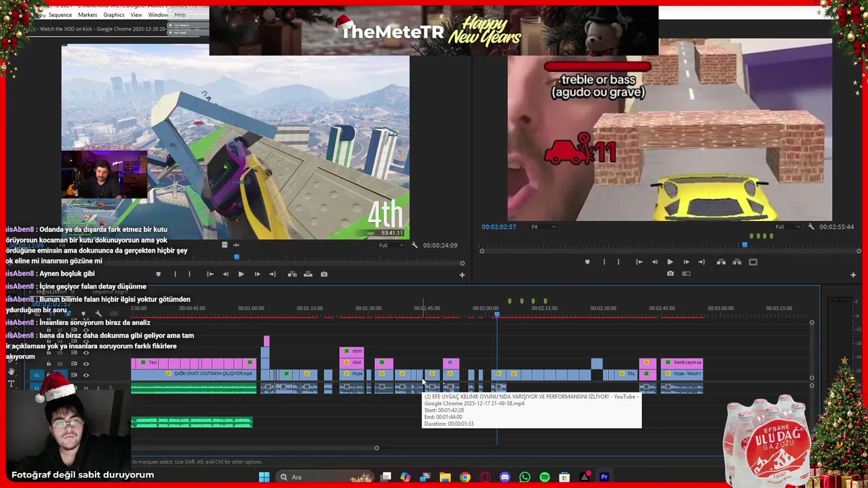Screen dimensions: 868x488
Task: Mark In in the Program monitor
Action: (604, 262)
